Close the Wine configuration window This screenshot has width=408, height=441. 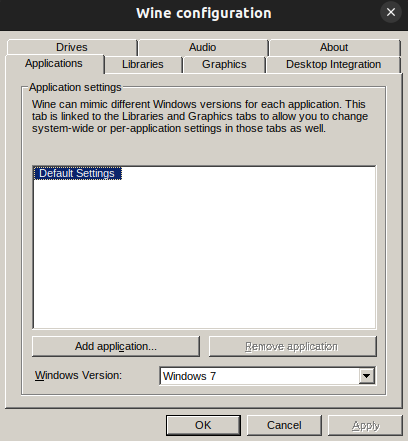click(x=391, y=12)
